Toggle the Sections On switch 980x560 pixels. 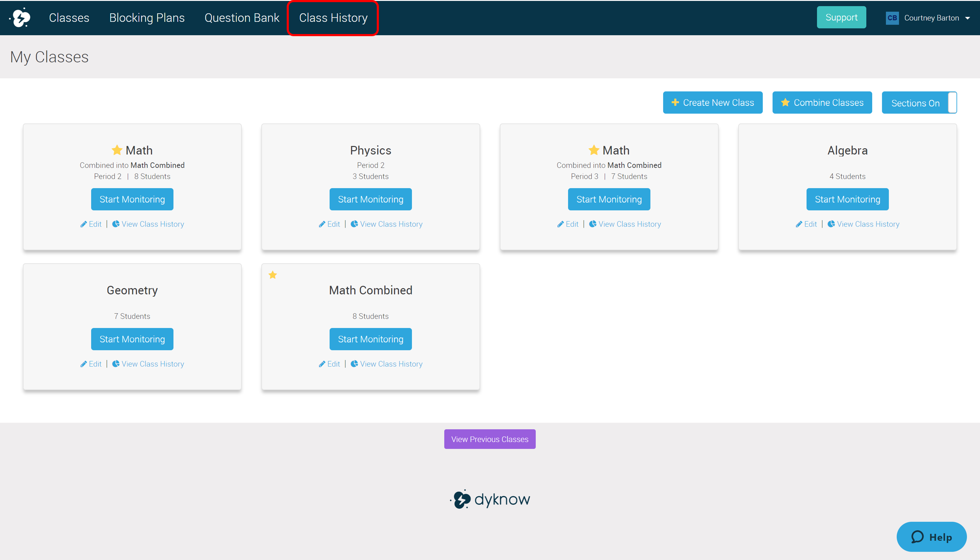click(919, 103)
